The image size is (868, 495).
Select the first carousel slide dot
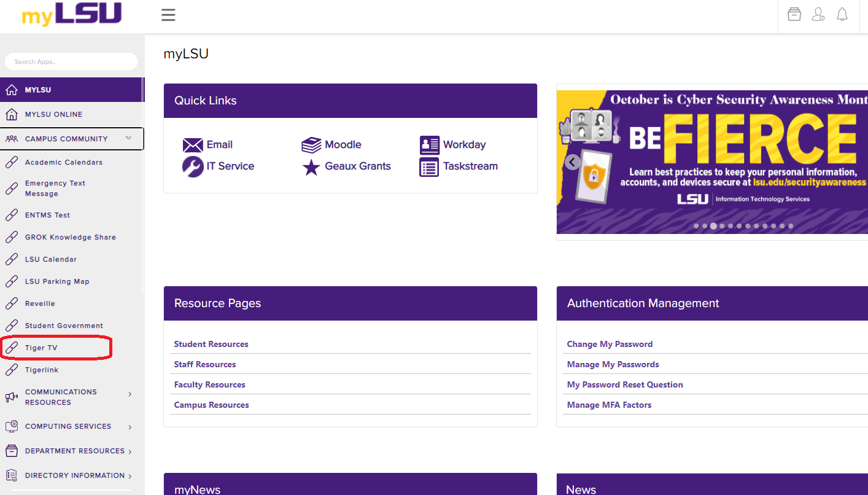coord(696,226)
